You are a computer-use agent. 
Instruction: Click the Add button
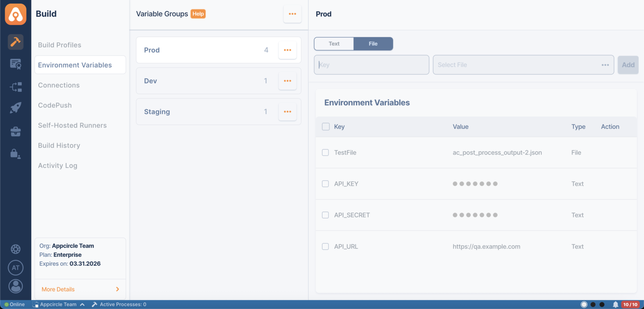(x=628, y=65)
